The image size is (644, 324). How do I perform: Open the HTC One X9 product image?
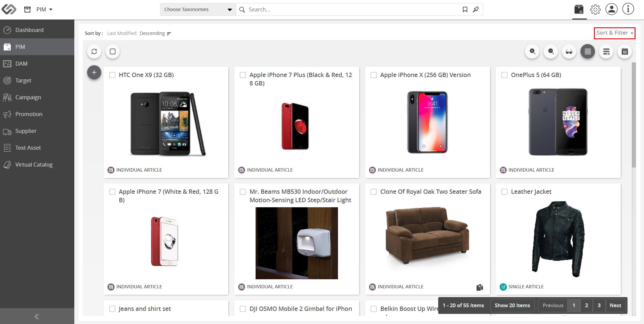(167, 123)
